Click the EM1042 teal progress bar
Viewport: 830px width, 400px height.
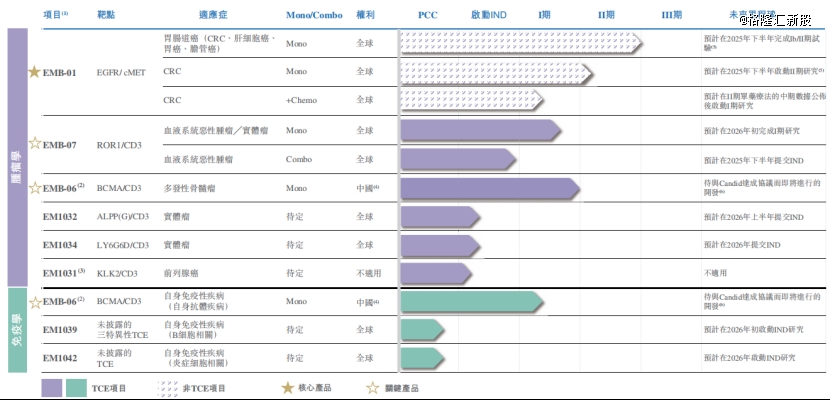[422, 358]
